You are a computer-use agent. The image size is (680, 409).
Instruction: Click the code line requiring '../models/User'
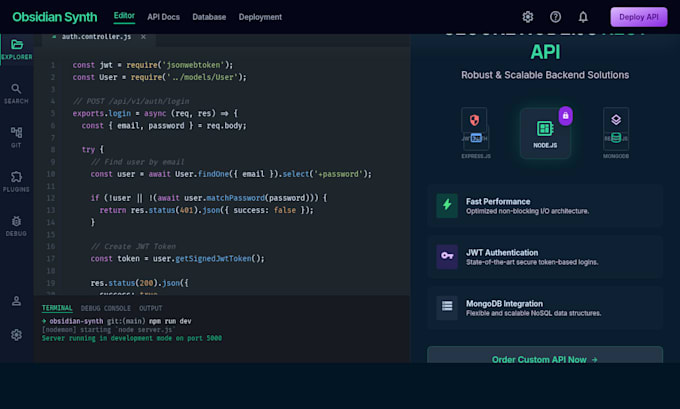(x=159, y=77)
